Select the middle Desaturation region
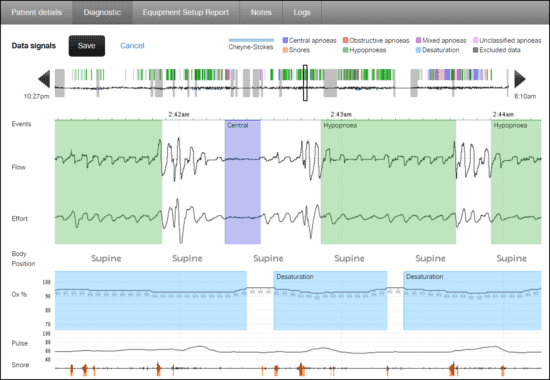550x380 pixels. (330, 300)
